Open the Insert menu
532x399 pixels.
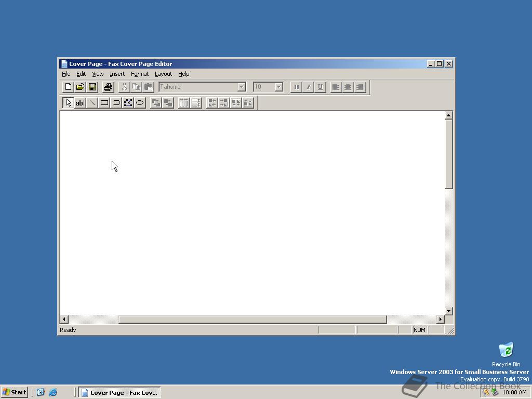pyautogui.click(x=117, y=74)
